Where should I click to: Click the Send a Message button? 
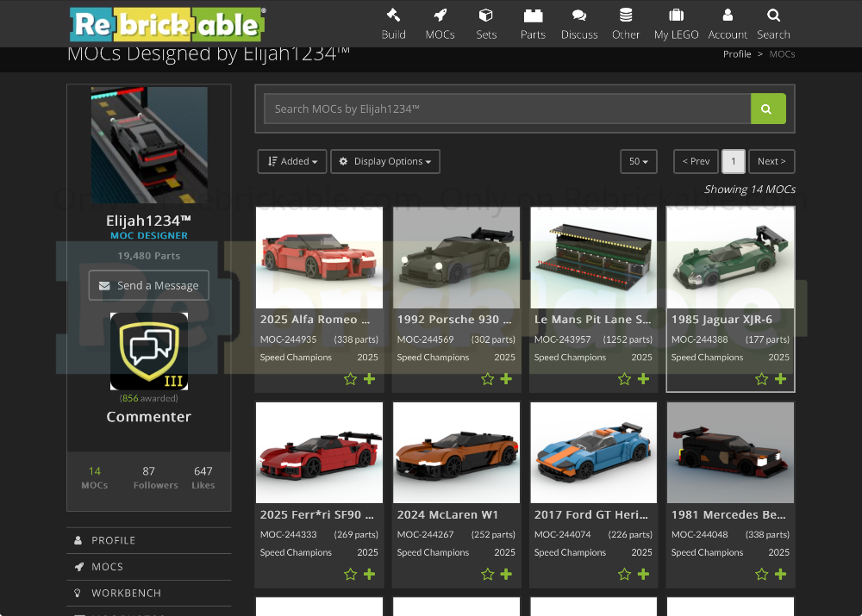click(148, 286)
